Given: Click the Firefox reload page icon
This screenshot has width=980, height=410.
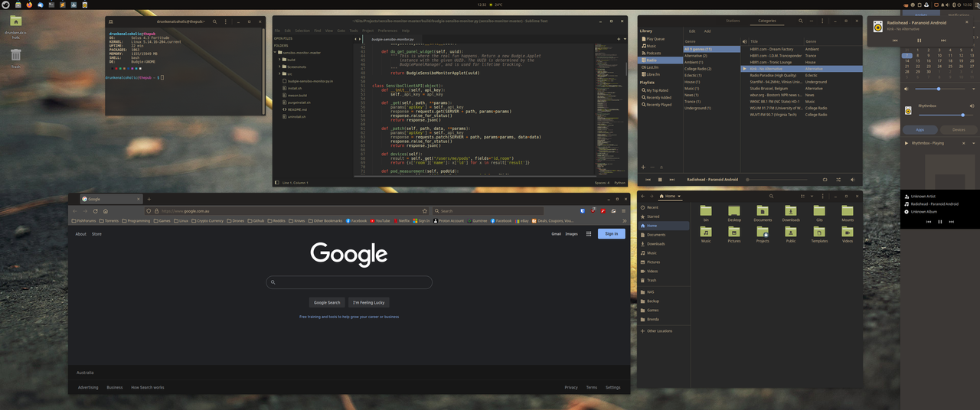Looking at the screenshot, I should (x=95, y=211).
